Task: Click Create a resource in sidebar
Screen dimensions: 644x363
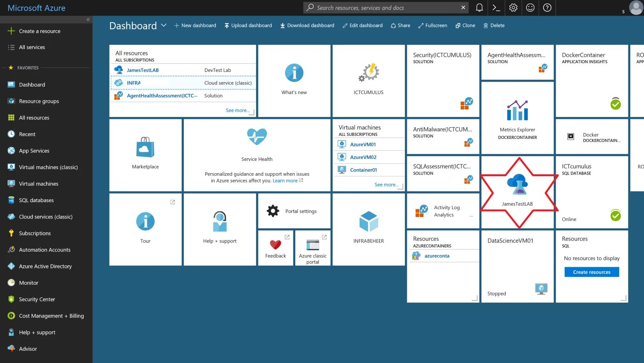Action: (40, 31)
